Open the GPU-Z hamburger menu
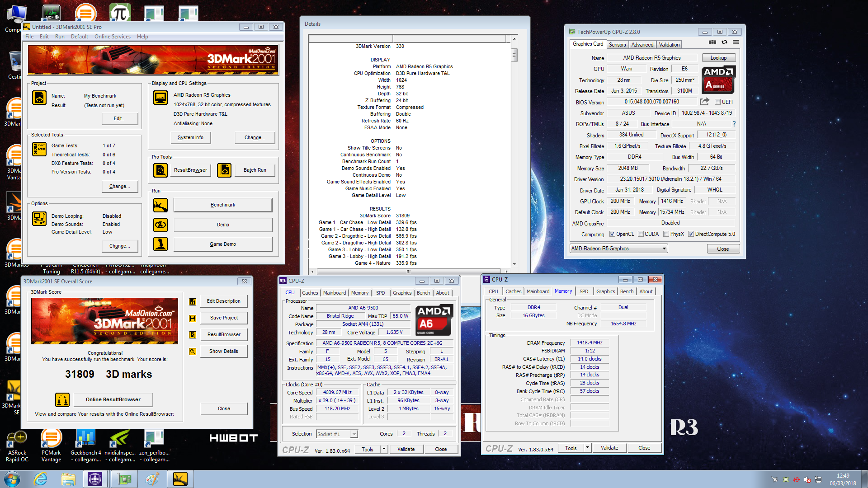This screenshot has height=488, width=868. pyautogui.click(x=736, y=42)
